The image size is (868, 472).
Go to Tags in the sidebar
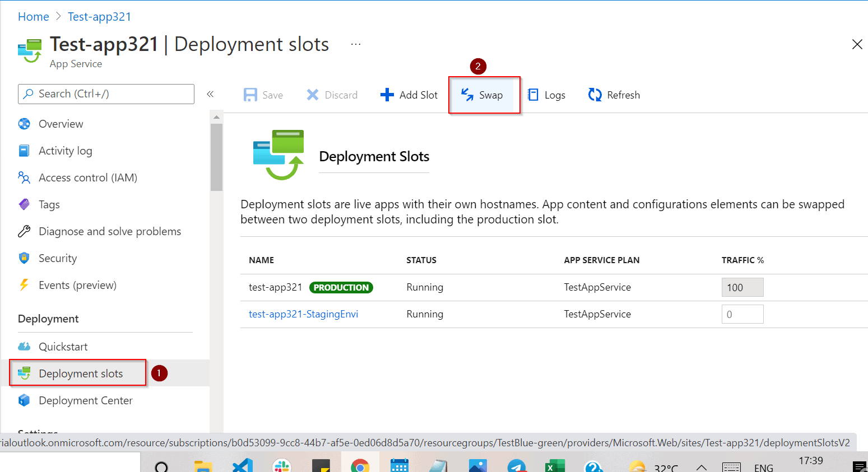49,204
